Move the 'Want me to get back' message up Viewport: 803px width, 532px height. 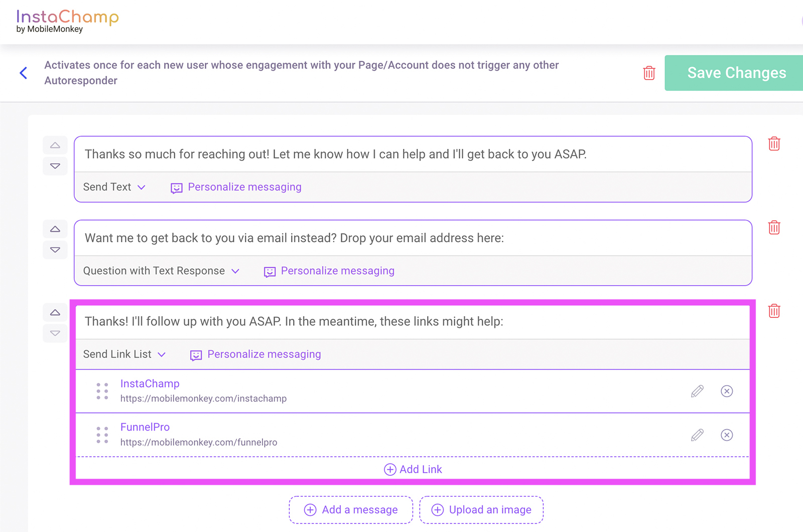[x=55, y=229]
